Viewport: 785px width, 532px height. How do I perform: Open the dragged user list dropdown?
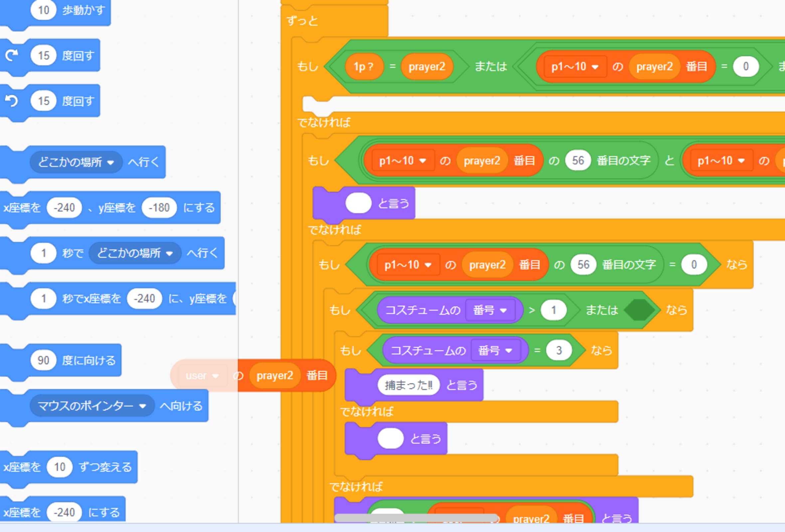202,376
